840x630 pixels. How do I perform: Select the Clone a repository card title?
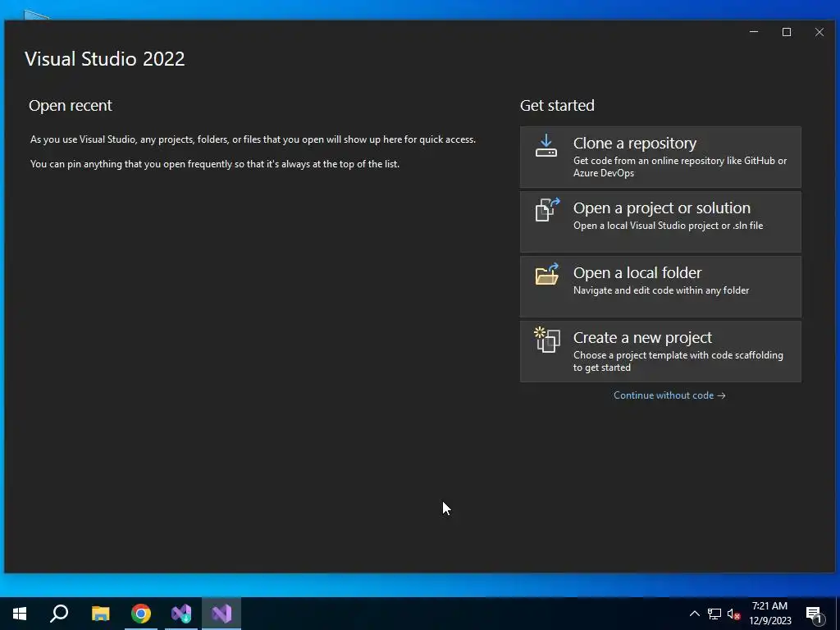pos(634,144)
